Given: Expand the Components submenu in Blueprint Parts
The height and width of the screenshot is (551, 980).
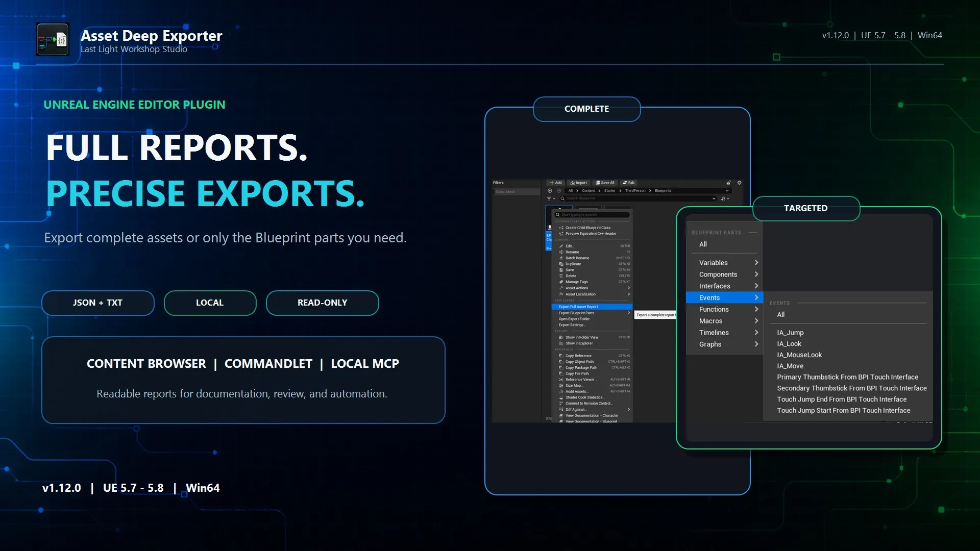Looking at the screenshot, I should pyautogui.click(x=724, y=274).
